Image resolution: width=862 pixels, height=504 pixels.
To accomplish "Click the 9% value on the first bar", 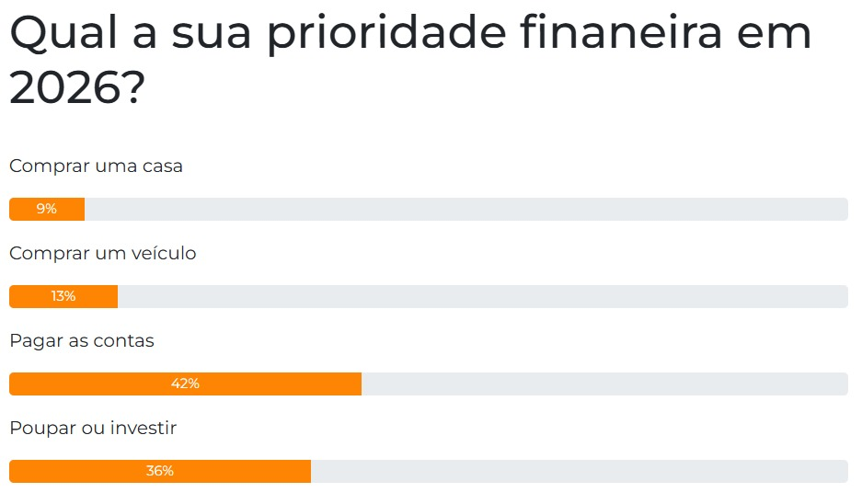I will tap(47, 210).
